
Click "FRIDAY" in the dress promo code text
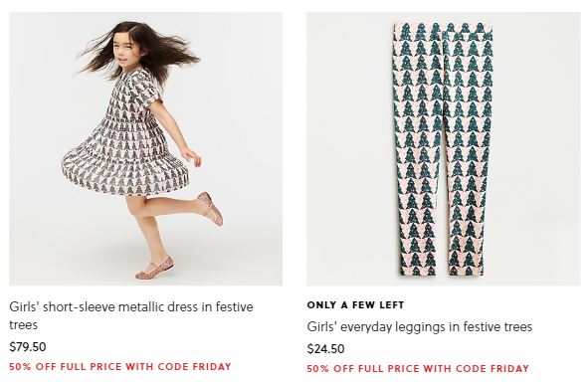212,366
